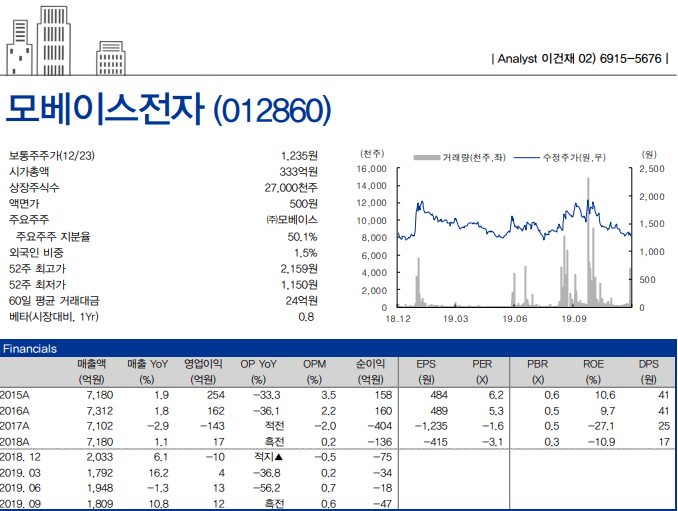Click the market cap value 333억원
The height and width of the screenshot is (511, 678).
[298, 172]
